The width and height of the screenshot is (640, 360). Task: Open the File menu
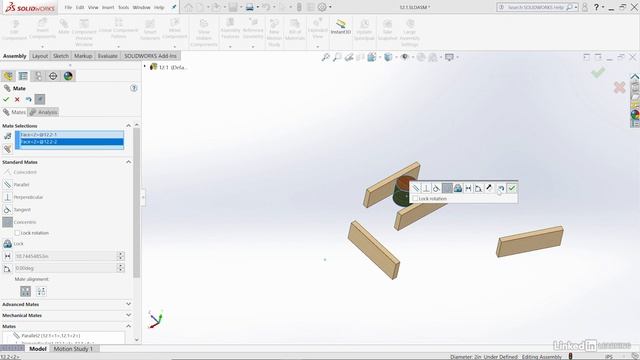pyautogui.click(x=68, y=7)
